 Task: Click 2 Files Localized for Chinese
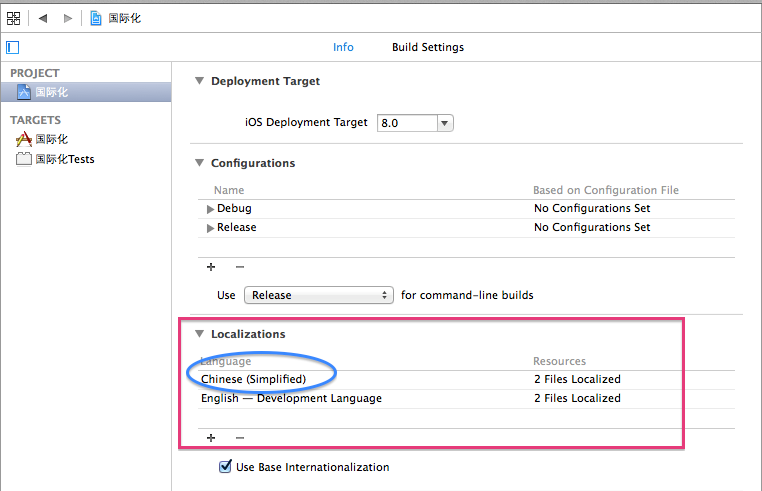coord(577,379)
